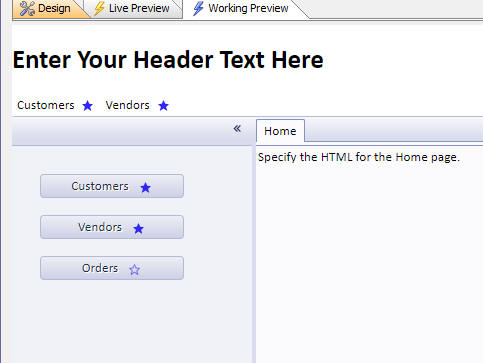Image resolution: width=483 pixels, height=363 pixels.
Task: Click the Working Preview lightning icon
Action: 198,8
